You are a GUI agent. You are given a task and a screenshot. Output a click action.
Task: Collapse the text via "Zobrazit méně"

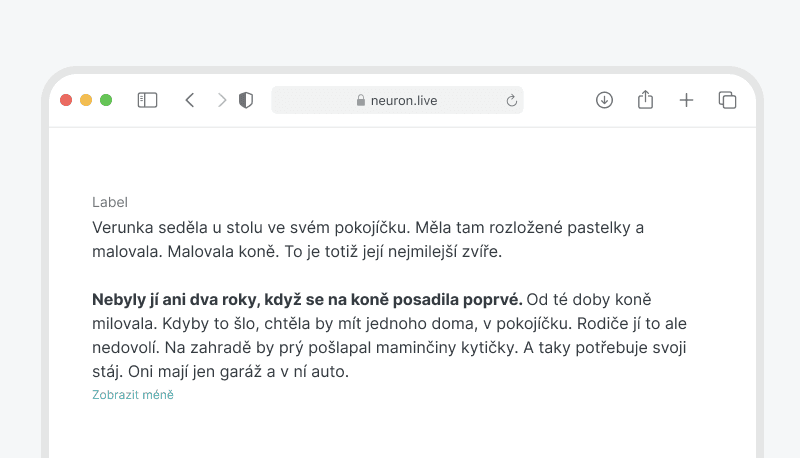(133, 395)
